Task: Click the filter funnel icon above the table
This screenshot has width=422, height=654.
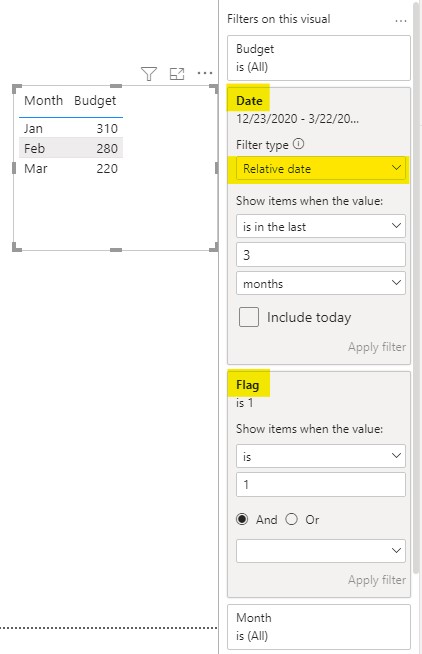Action: click(149, 74)
